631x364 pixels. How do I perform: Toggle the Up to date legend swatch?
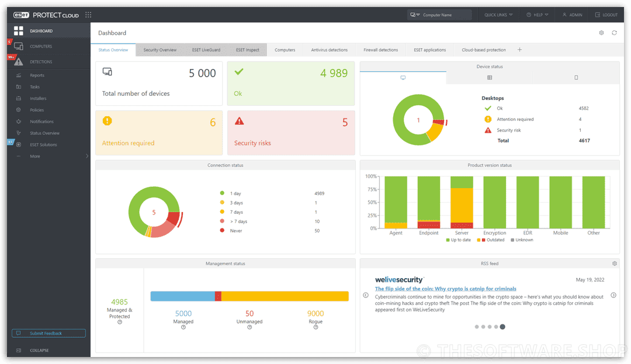(448, 240)
